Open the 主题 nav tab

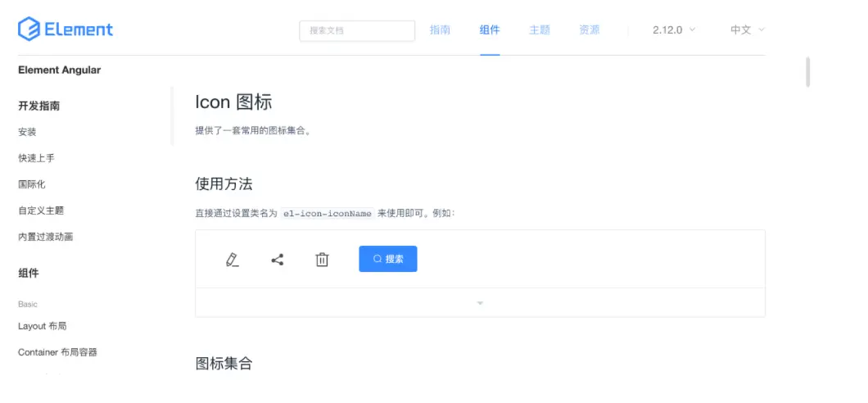pos(540,29)
